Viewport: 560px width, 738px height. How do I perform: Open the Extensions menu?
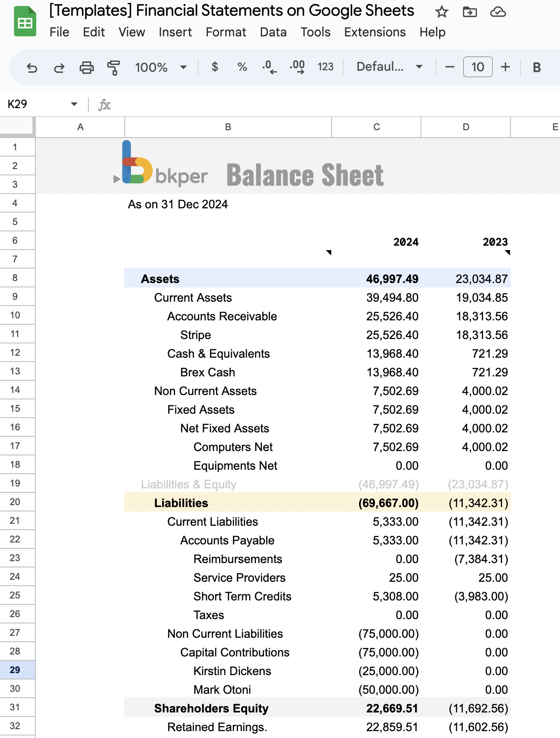coord(375,32)
